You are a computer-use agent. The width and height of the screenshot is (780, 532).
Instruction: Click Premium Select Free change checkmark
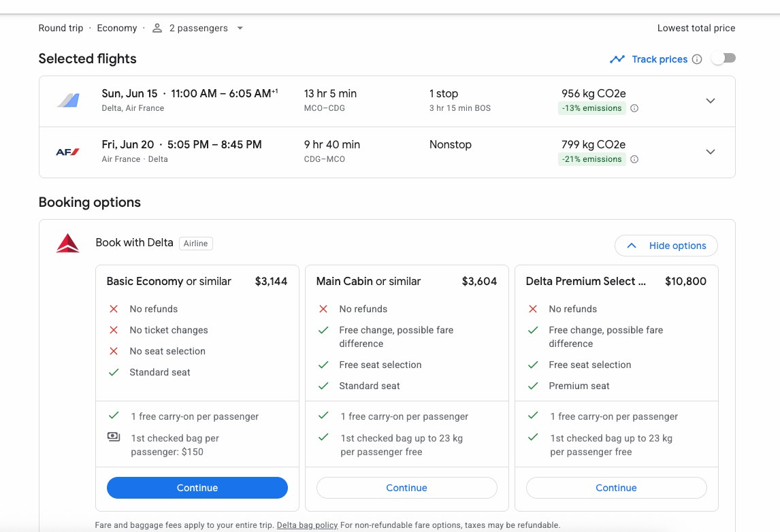coord(533,330)
